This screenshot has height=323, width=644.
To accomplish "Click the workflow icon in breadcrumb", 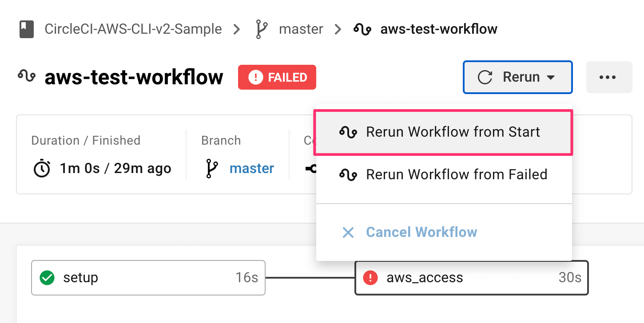I will 362,30.
